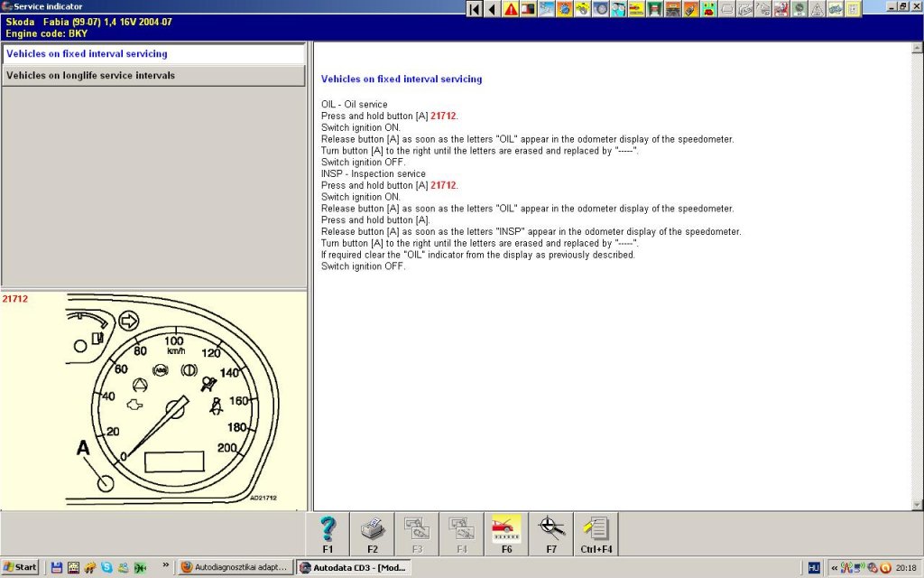Image resolution: width=924 pixels, height=578 pixels.
Task: Click the blue heading Vehicles on fixed interval servicing
Action: pos(402,79)
